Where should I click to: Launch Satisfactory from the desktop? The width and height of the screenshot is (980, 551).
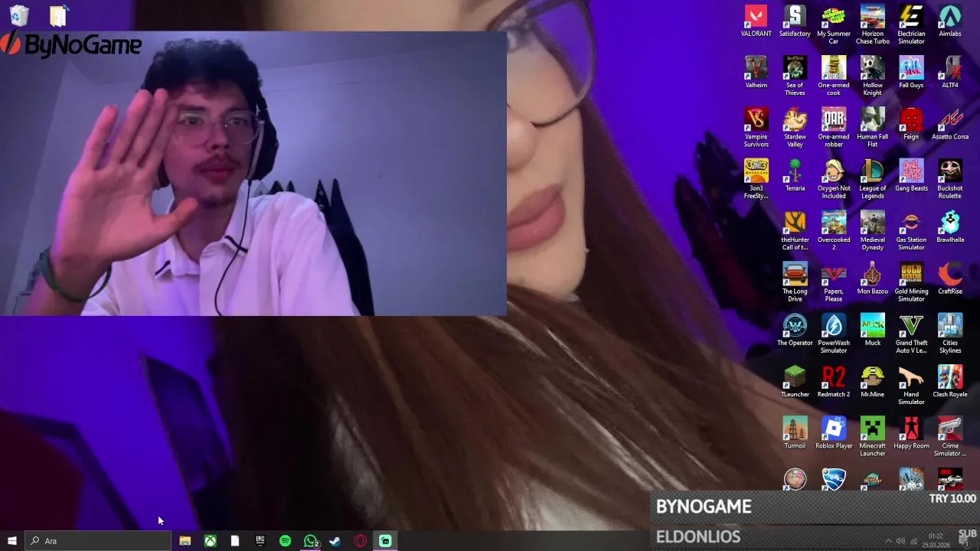pyautogui.click(x=795, y=21)
